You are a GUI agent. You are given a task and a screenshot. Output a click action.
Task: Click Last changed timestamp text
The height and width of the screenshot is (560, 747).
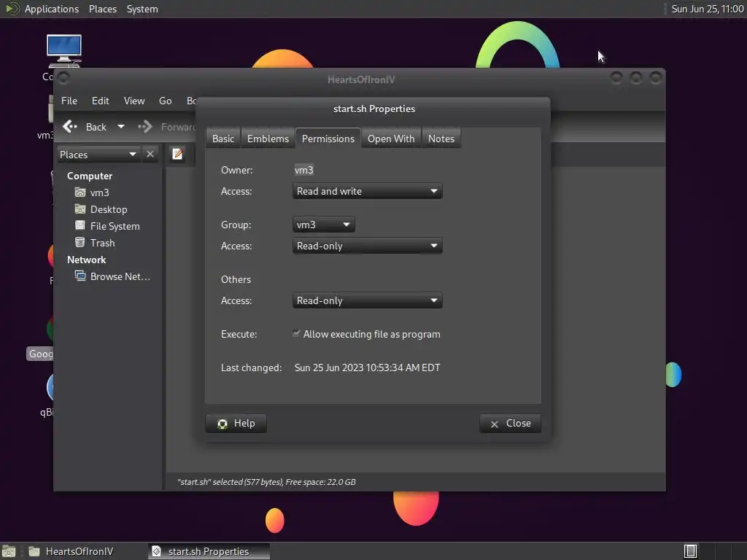click(368, 367)
